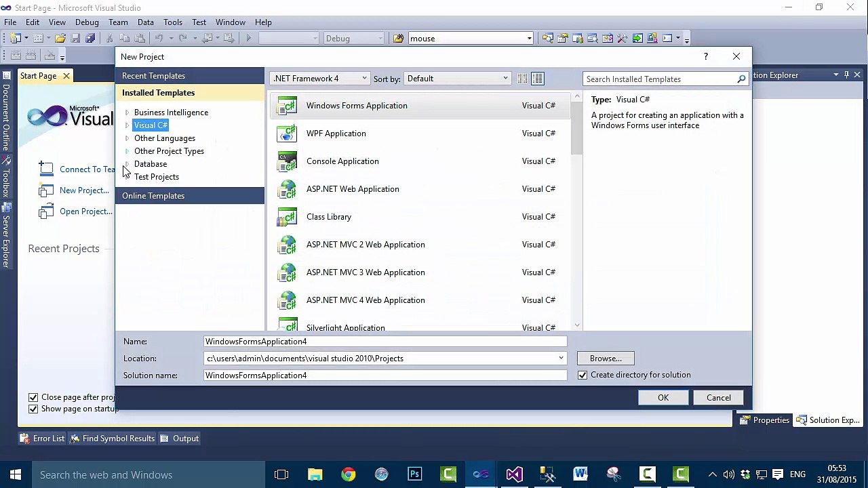The width and height of the screenshot is (868, 488).
Task: Choose the WPF Application template icon
Action: (288, 134)
